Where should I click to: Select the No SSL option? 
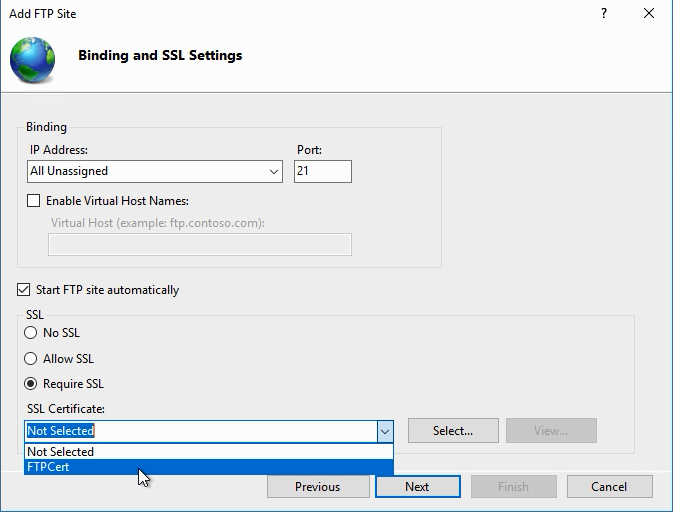pos(31,333)
